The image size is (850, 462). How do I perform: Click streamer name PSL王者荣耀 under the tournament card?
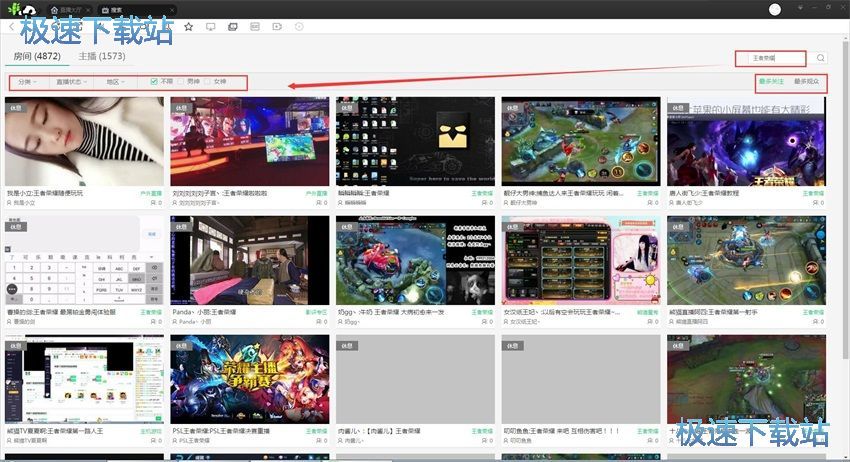click(195, 440)
